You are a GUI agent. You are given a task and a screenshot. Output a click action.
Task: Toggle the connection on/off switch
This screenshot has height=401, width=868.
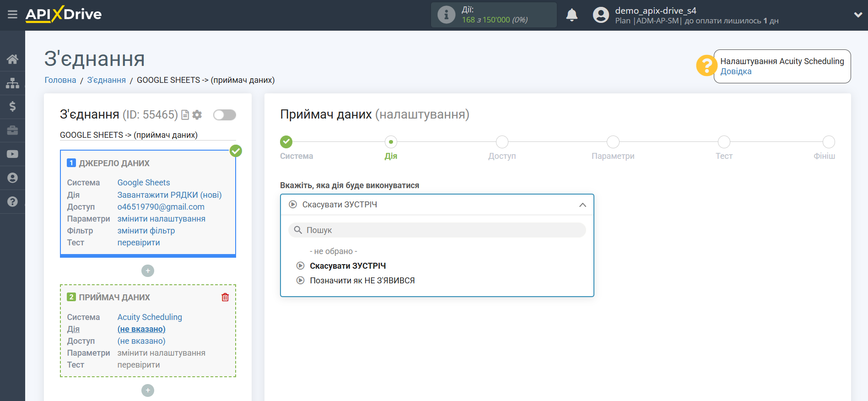(225, 115)
